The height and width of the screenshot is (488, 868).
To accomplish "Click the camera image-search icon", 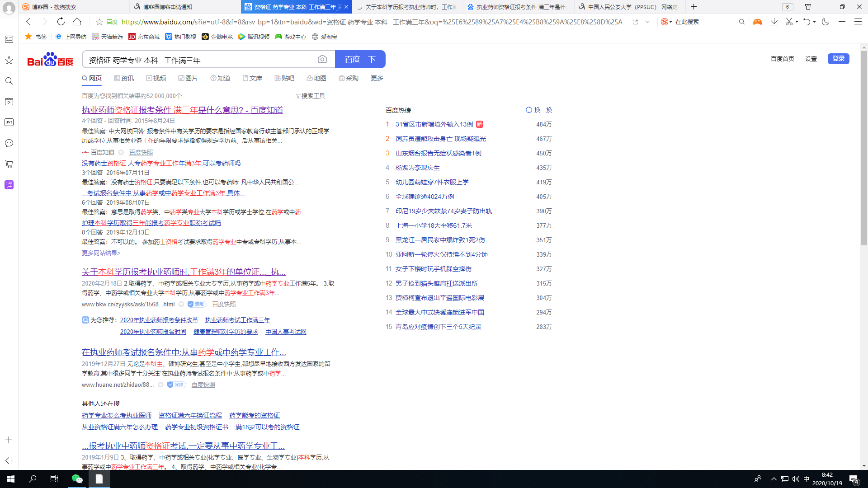I will pyautogui.click(x=322, y=59).
